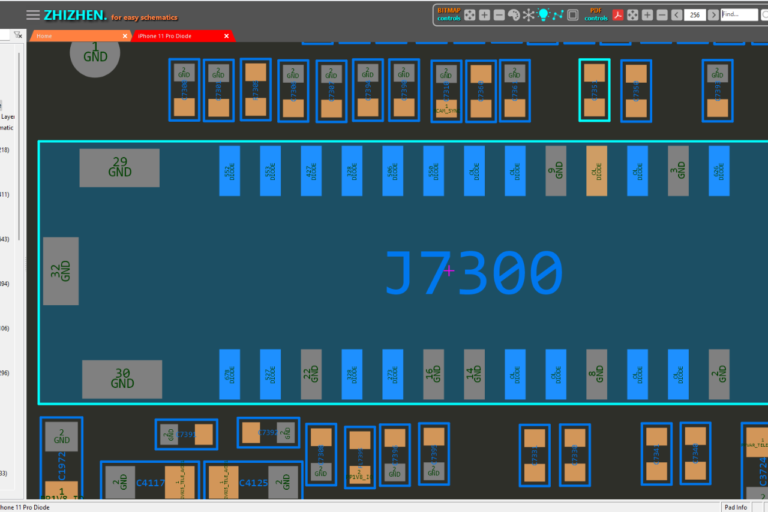Image resolution: width=768 pixels, height=512 pixels.
Task: Open the ZHIZHEN hamburger menu
Action: [33, 15]
